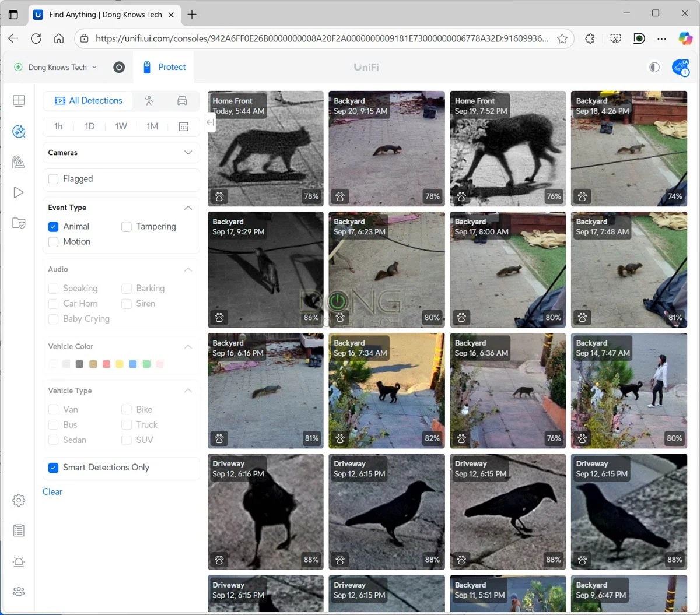Expand the Cameras dropdown

(121, 153)
